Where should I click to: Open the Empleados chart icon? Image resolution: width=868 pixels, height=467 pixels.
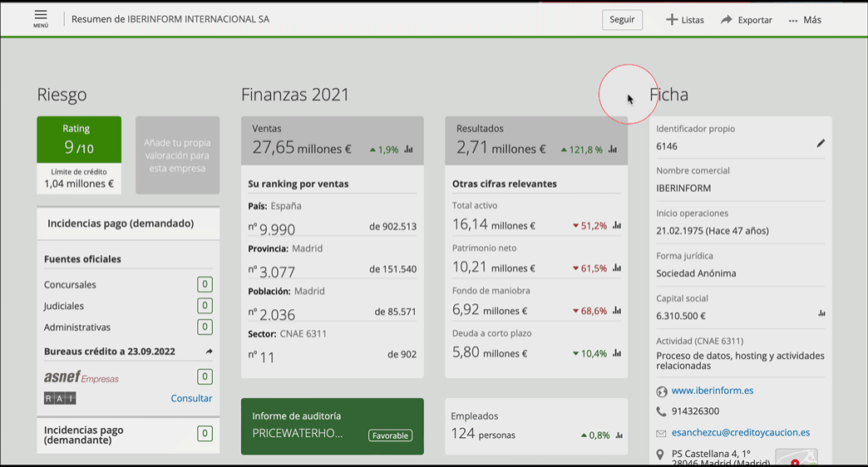(x=619, y=435)
